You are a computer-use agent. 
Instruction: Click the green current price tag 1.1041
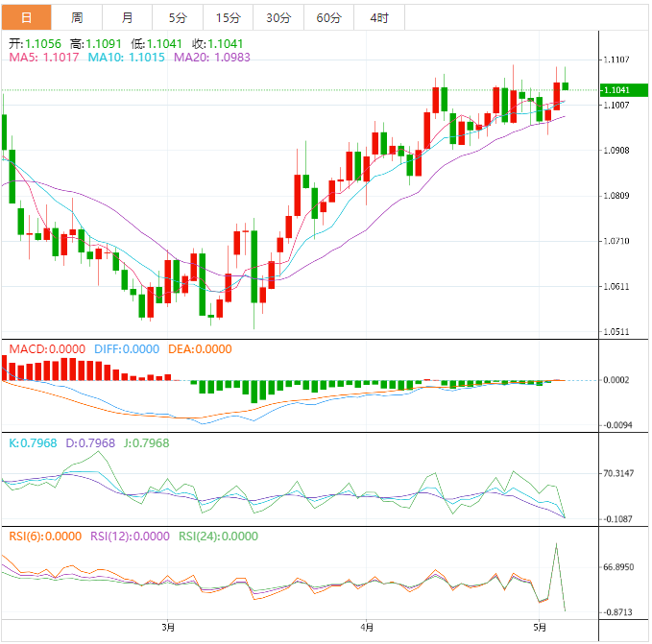coord(616,90)
